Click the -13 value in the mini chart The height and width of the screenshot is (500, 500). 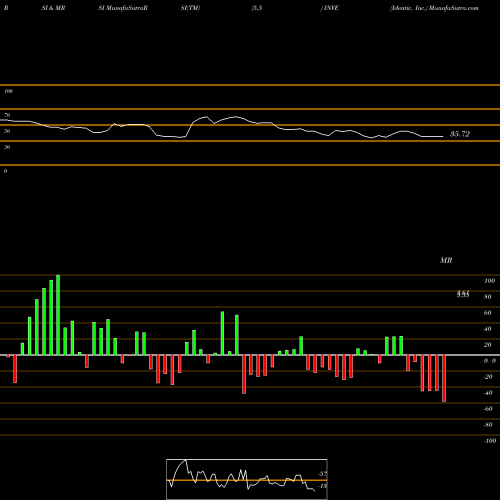tap(322, 486)
